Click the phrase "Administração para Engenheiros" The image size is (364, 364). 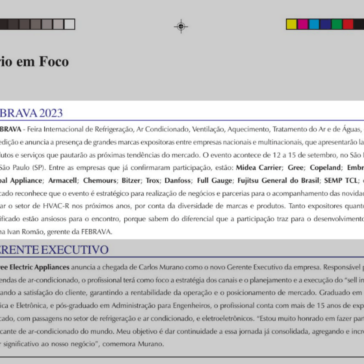click(x=161, y=305)
